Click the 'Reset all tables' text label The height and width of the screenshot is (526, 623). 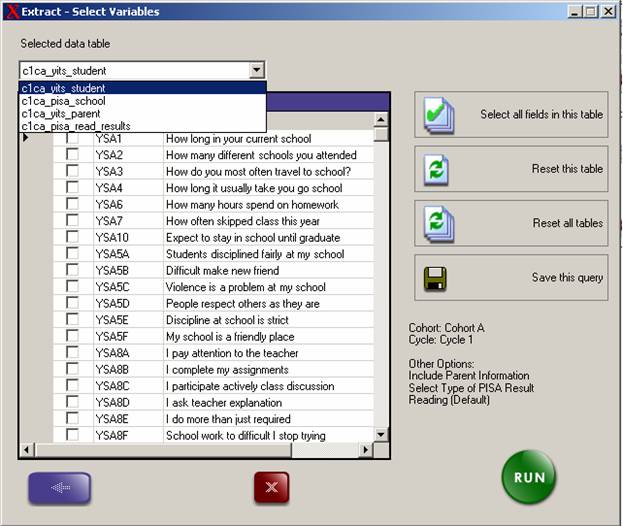[567, 223]
